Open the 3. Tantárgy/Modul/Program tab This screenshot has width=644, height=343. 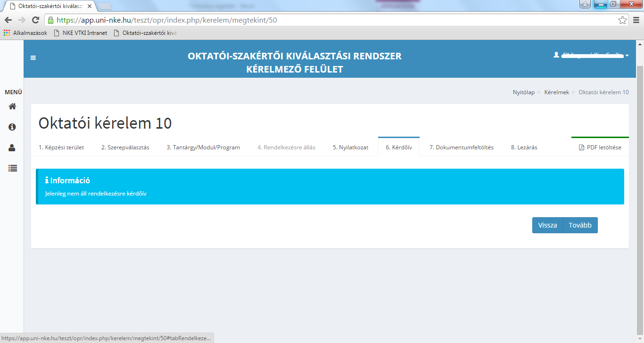click(203, 147)
